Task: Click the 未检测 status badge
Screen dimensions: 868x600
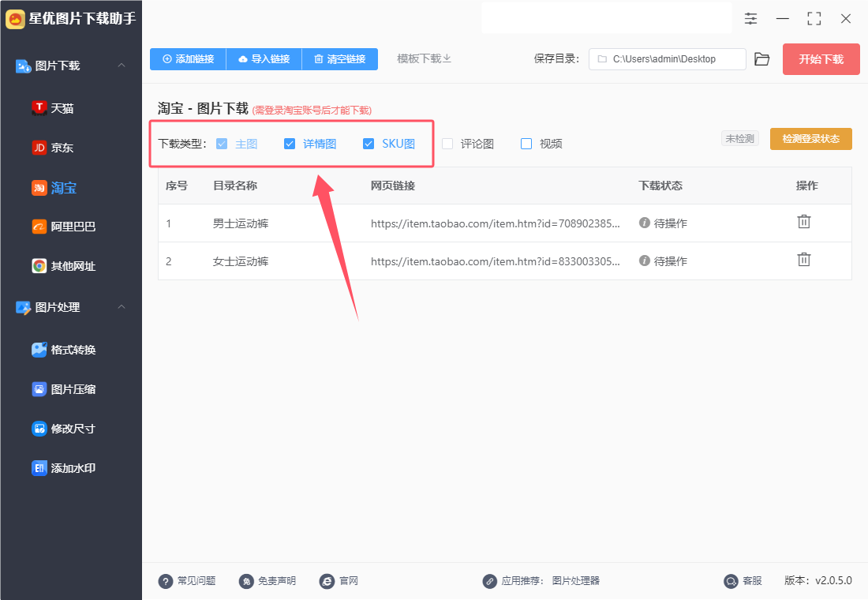Action: tap(740, 138)
